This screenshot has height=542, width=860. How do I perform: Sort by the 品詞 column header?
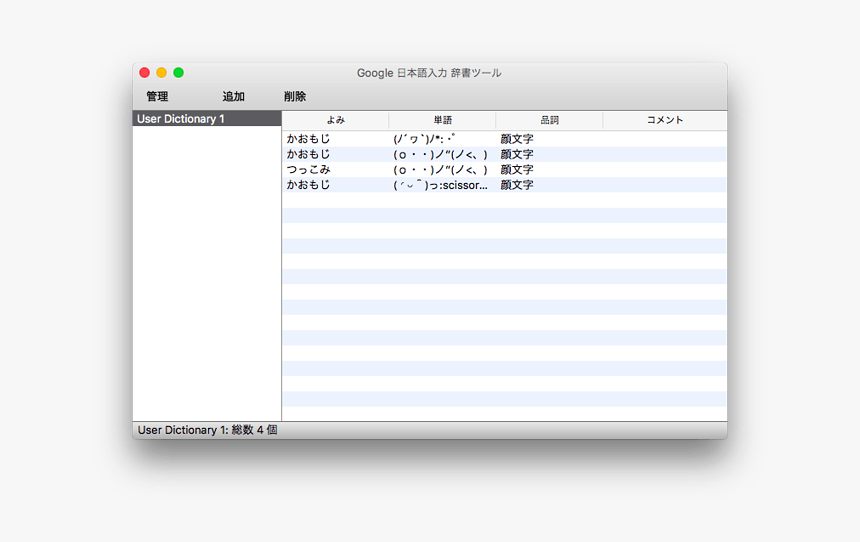(549, 120)
